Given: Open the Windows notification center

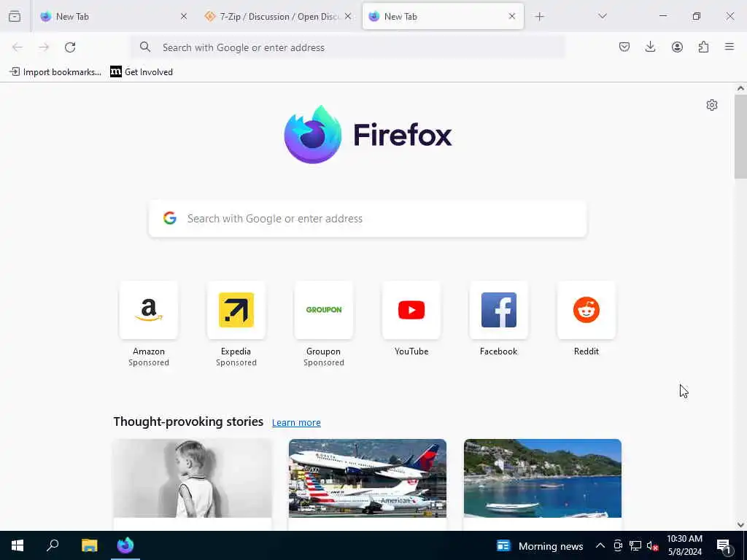Looking at the screenshot, I should [x=724, y=546].
